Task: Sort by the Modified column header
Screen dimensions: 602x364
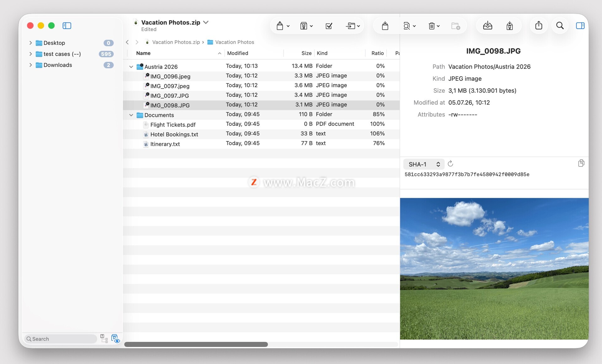Action: coord(254,53)
